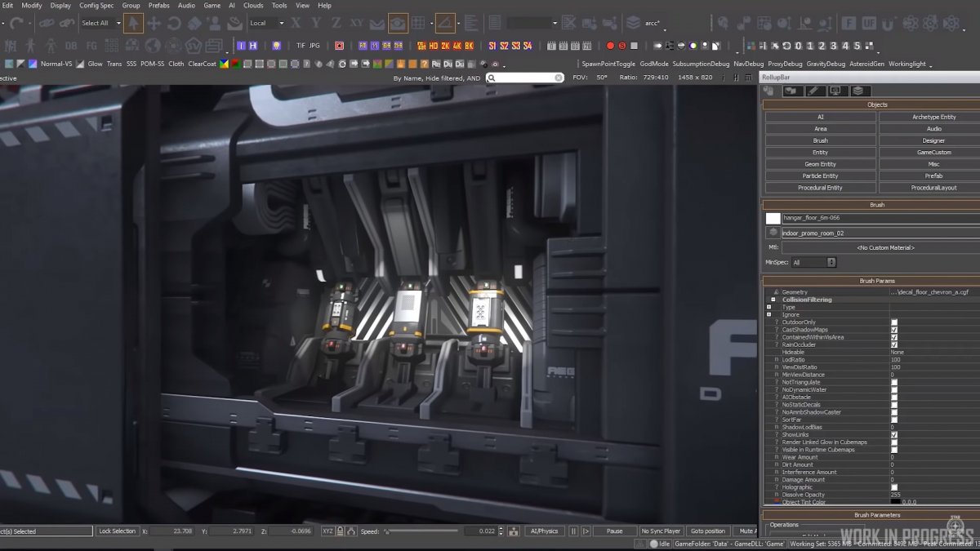
Task: Click the JPG export button
Action: pos(314,46)
